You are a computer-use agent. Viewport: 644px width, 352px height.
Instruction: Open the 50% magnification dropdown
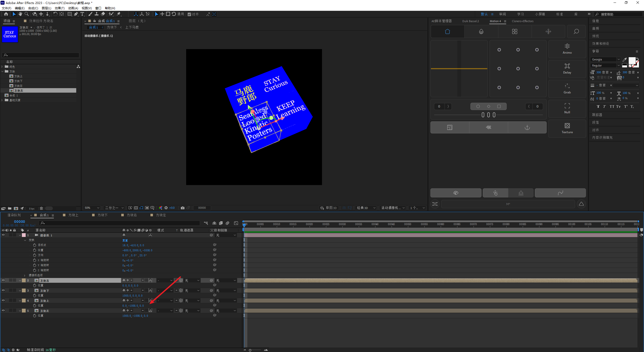click(x=92, y=208)
